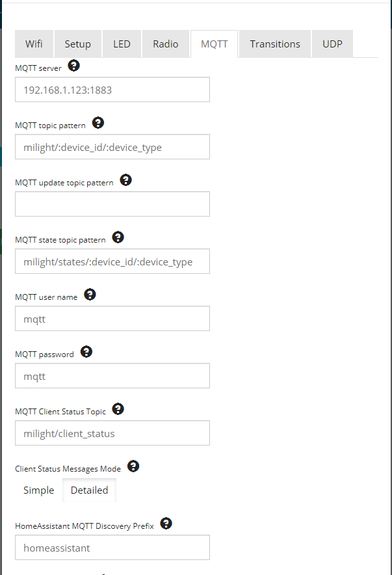Click the MQTT topic pattern help icon
392x575 pixels.
click(98, 122)
